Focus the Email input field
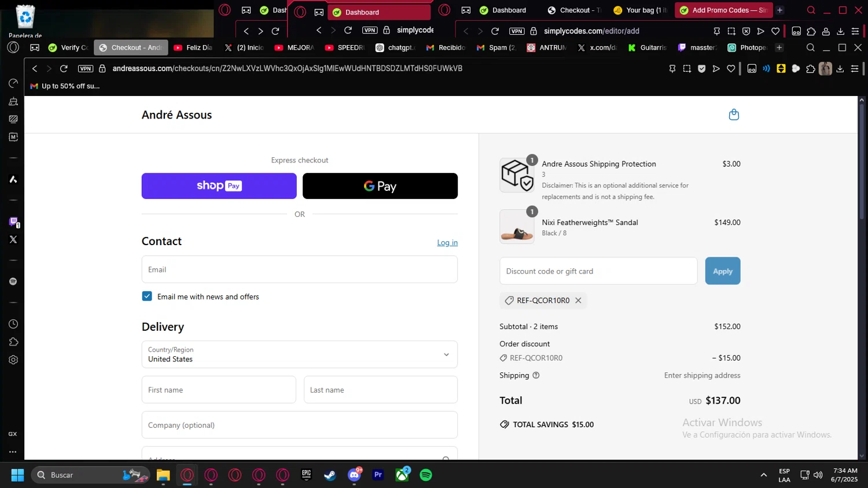The image size is (868, 488). (x=300, y=269)
